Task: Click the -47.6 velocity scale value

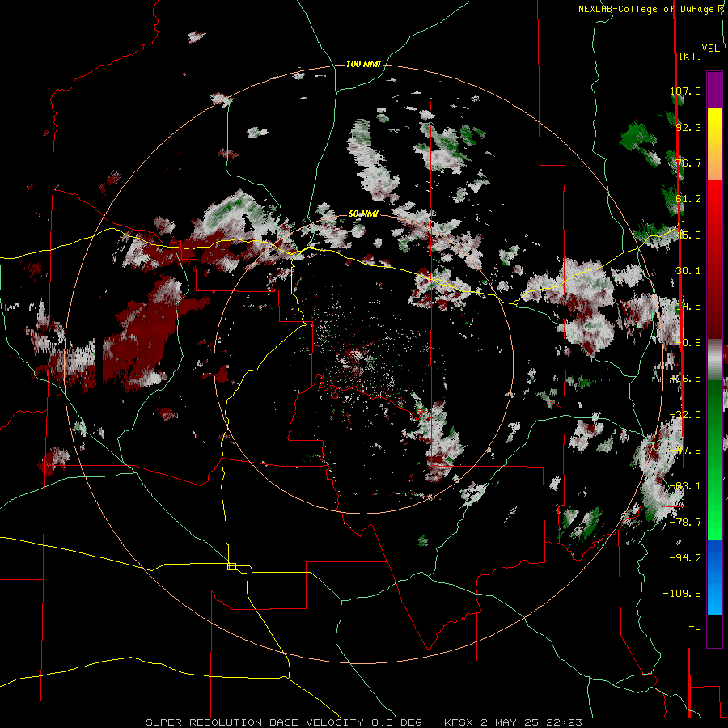Action: coord(686,451)
